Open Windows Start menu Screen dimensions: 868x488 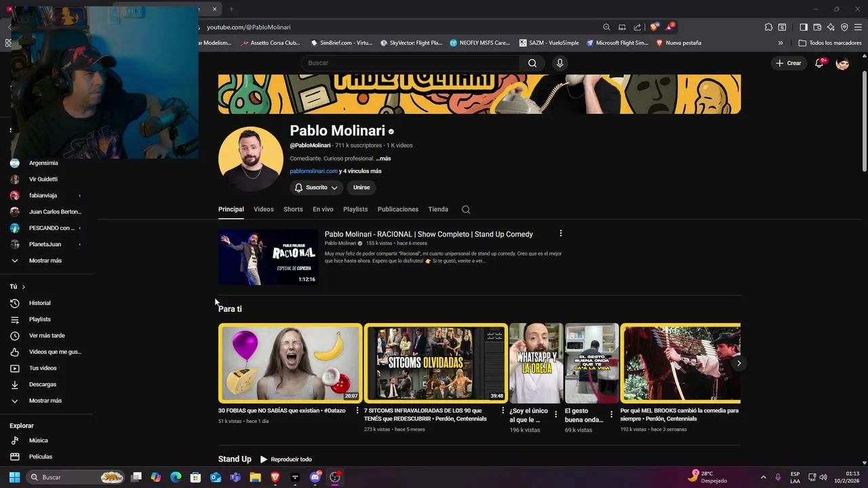click(14, 477)
